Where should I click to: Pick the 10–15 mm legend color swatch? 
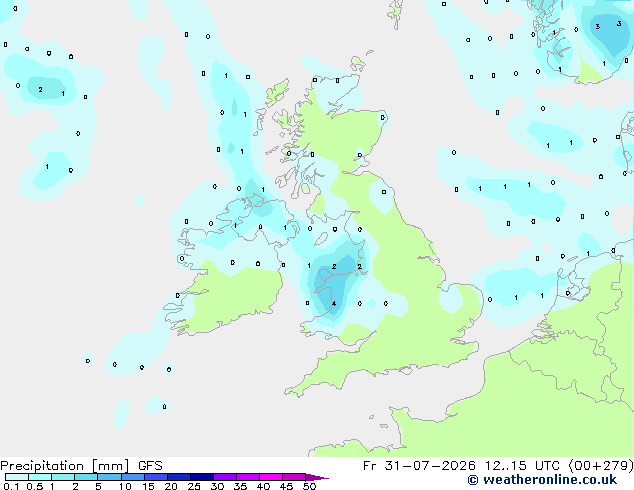point(132,477)
